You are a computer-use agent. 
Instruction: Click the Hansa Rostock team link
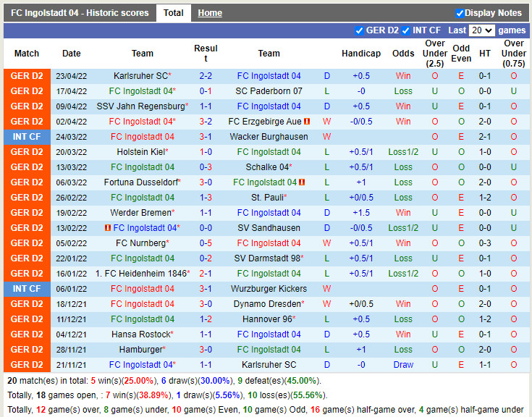(140, 334)
